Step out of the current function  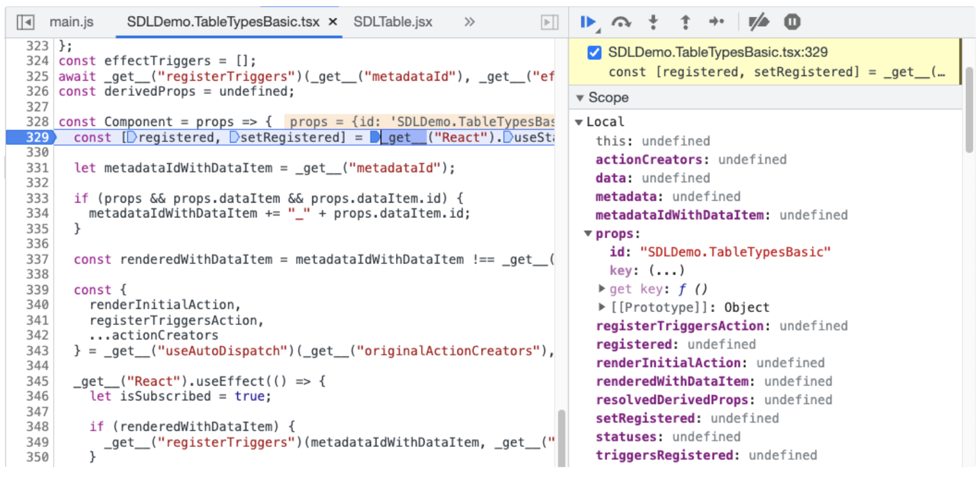tap(684, 21)
